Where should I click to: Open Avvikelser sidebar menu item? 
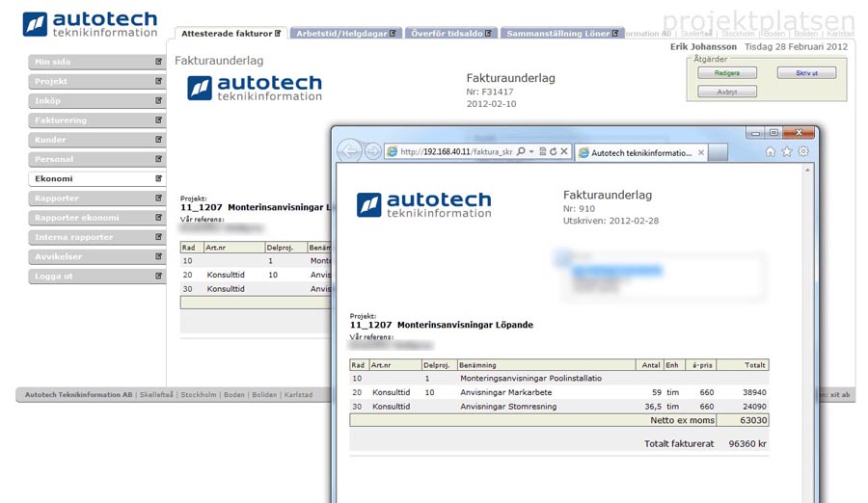[96, 256]
